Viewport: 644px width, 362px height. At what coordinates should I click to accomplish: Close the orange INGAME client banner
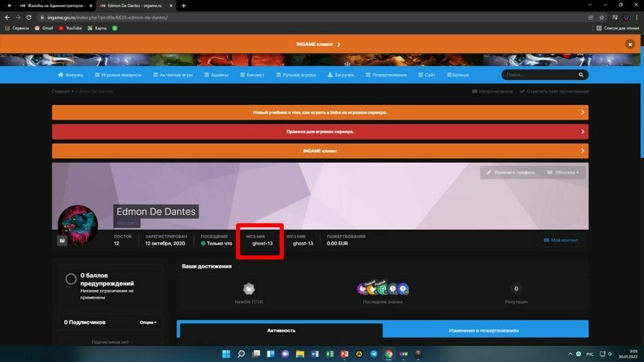(629, 44)
